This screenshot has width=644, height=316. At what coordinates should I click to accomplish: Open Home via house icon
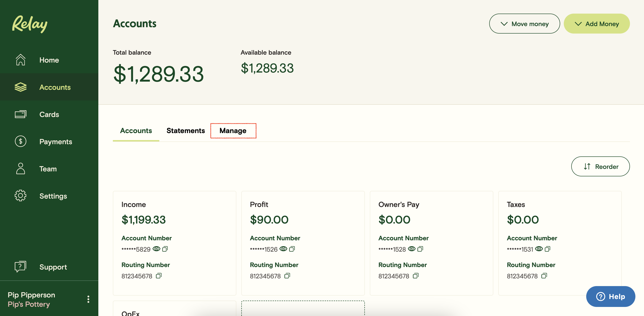[20, 60]
